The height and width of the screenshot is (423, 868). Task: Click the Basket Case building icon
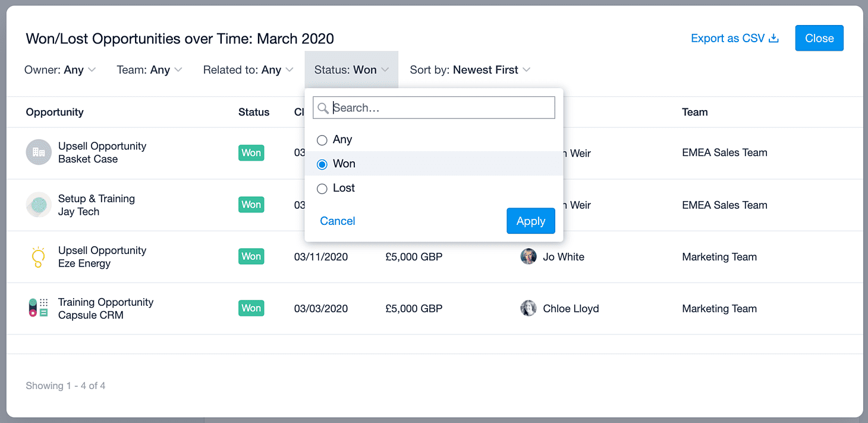[x=39, y=152]
